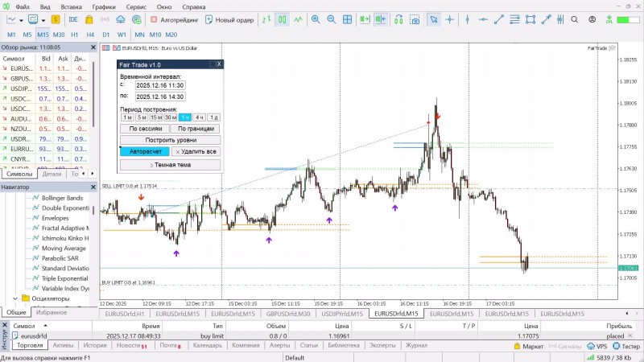The width and height of the screenshot is (644, 362).
Task: Select the M1 timeframe
Action: coord(11,35)
